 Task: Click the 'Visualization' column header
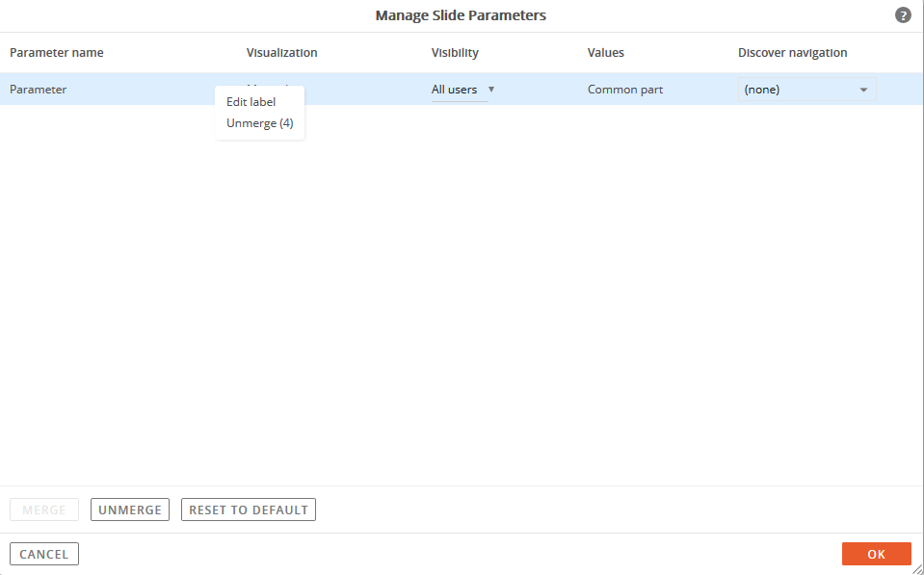(x=281, y=52)
